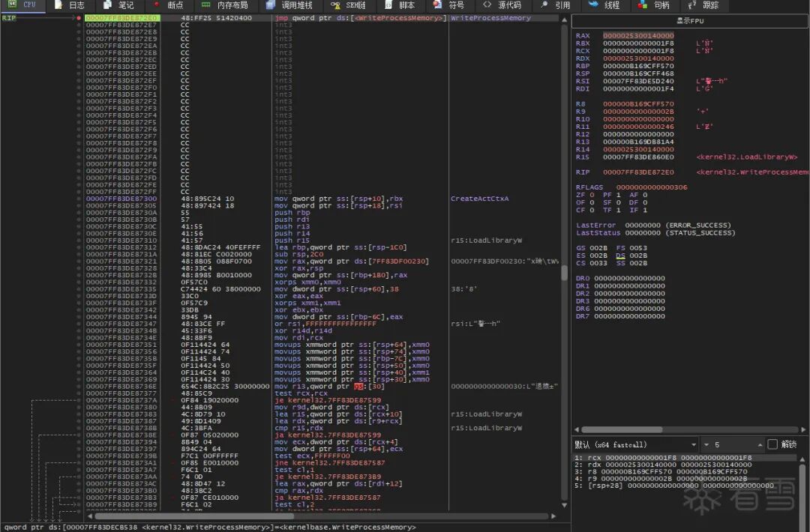The height and width of the screenshot is (532, 810).
Task: Select the RSI register value 00007FF83DE5D240
Action: coord(638,81)
